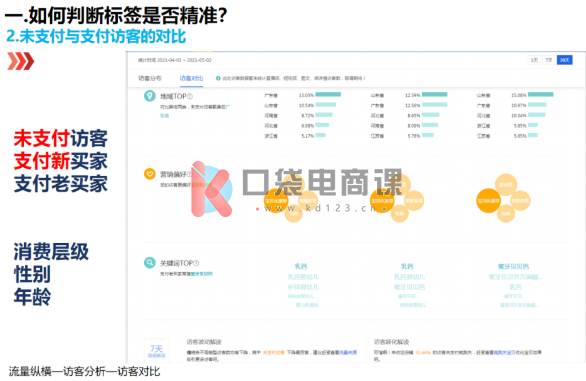Select the 访客对比 tab
The width and height of the screenshot is (586, 381).
click(x=191, y=78)
